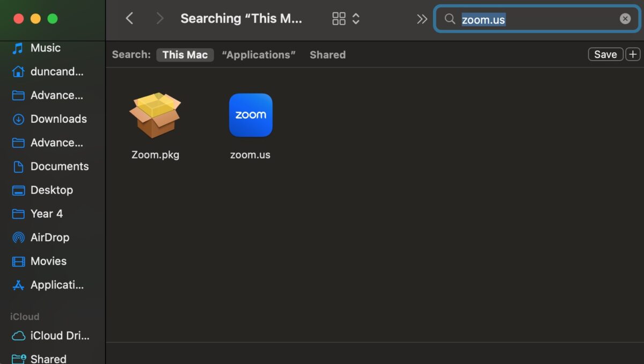Open the icon view switcher dropdown
This screenshot has width=644, height=364.
[x=346, y=19]
